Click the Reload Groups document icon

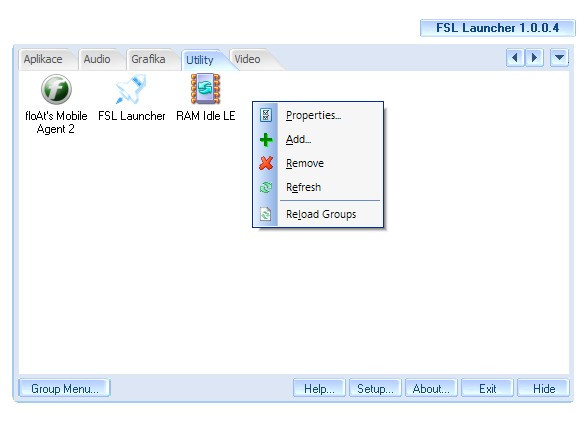[266, 214]
